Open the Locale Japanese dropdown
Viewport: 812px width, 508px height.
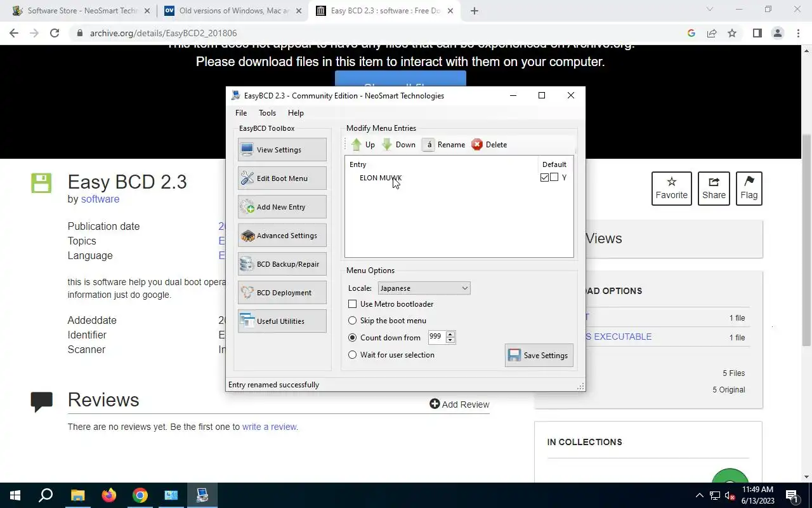pos(424,288)
